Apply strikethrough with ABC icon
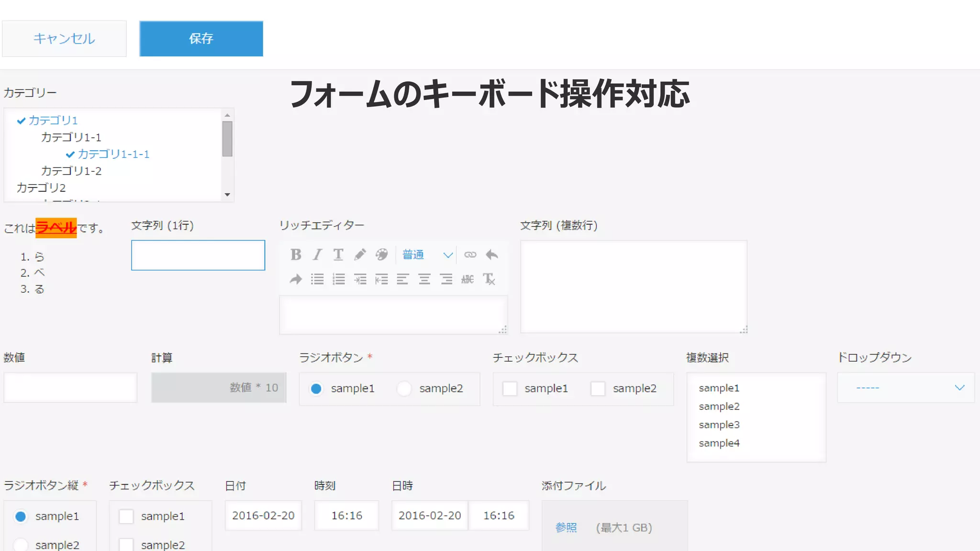Viewport: 980px width, 551px height. [468, 279]
